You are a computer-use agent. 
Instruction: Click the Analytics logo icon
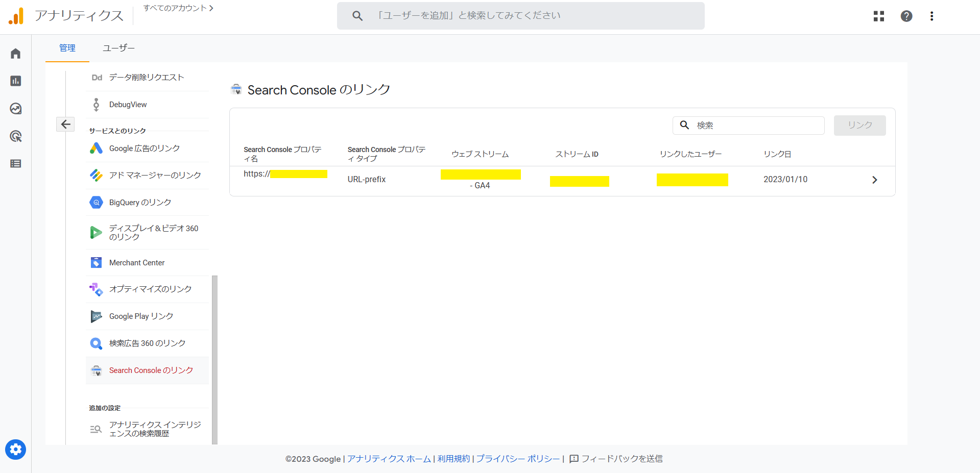16,16
